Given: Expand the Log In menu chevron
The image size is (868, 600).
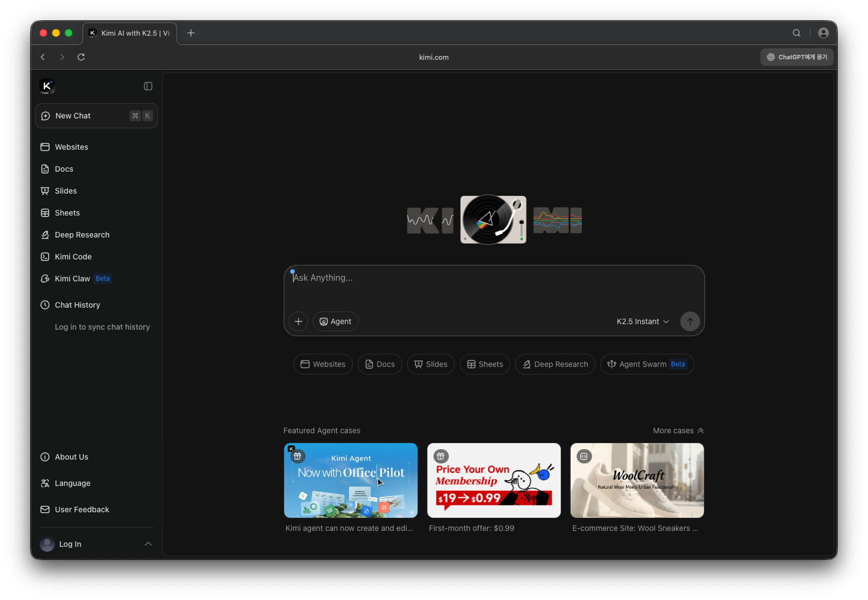Looking at the screenshot, I should (148, 544).
